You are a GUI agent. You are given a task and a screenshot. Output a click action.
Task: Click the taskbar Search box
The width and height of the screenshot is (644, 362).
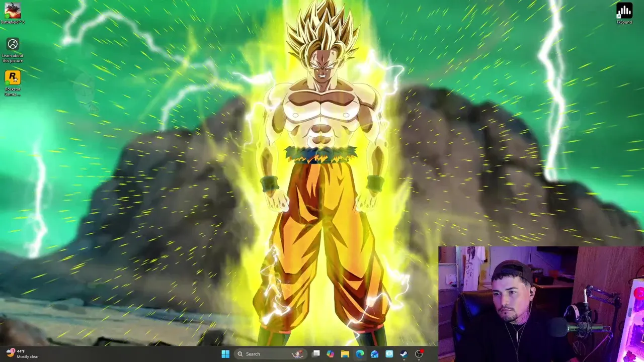pyautogui.click(x=271, y=354)
